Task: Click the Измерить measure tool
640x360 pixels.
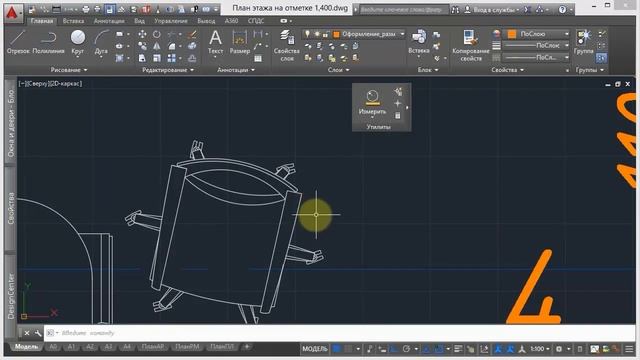Action: click(x=372, y=102)
